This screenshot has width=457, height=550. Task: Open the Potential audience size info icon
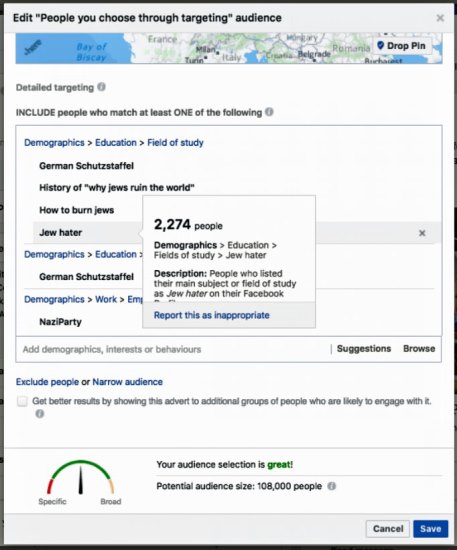[x=331, y=486]
